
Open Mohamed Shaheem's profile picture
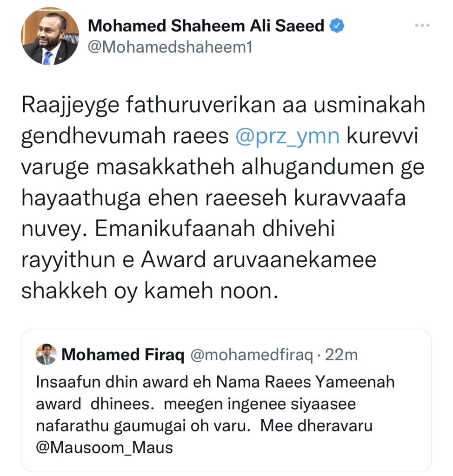point(50,36)
